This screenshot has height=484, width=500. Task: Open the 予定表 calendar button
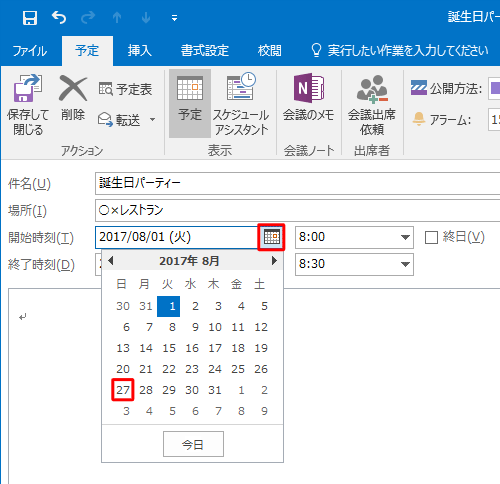coord(125,89)
